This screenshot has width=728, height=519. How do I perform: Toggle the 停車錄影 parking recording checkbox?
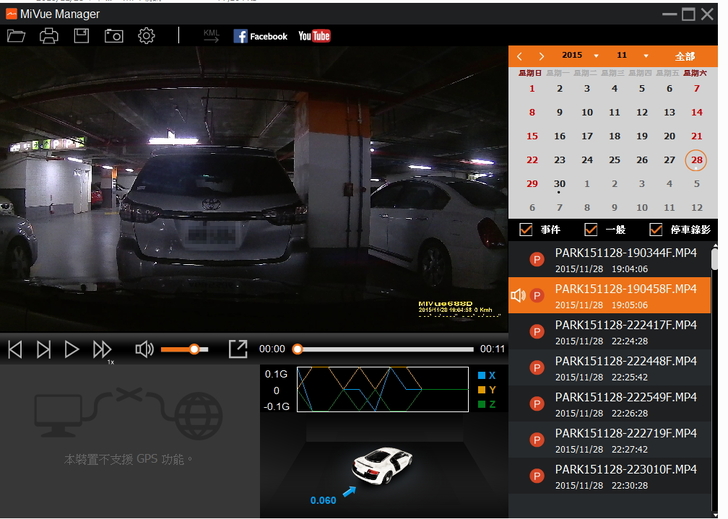click(x=656, y=230)
